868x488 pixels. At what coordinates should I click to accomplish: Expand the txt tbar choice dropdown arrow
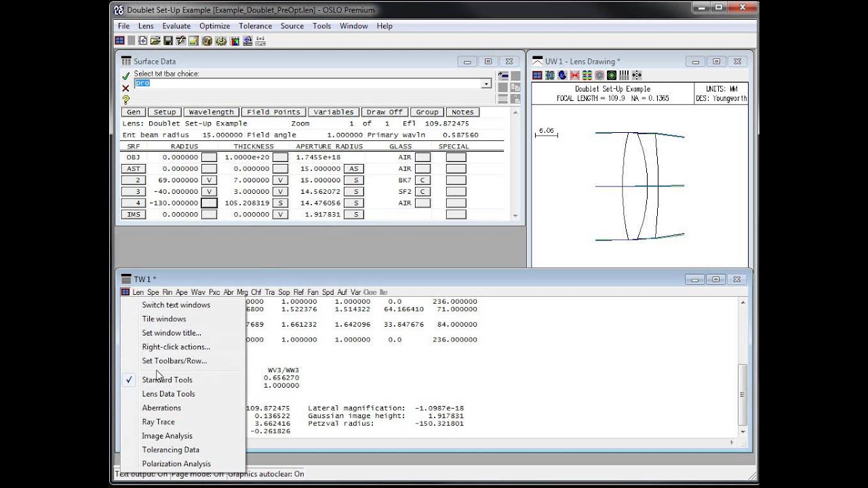tap(486, 83)
